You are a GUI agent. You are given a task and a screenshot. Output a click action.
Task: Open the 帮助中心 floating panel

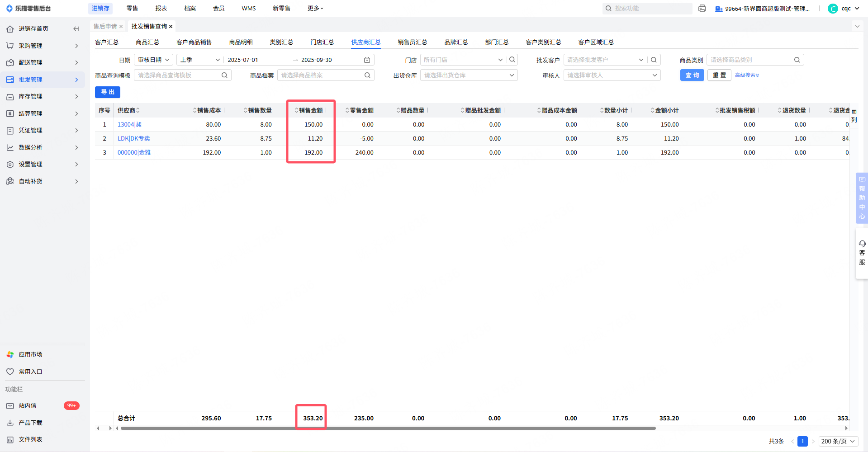point(862,198)
